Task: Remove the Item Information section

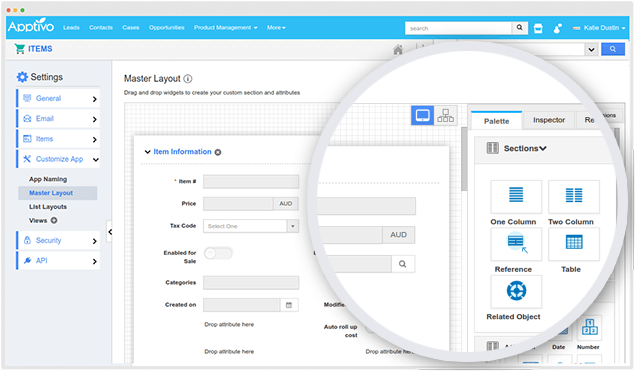Action: tap(218, 152)
